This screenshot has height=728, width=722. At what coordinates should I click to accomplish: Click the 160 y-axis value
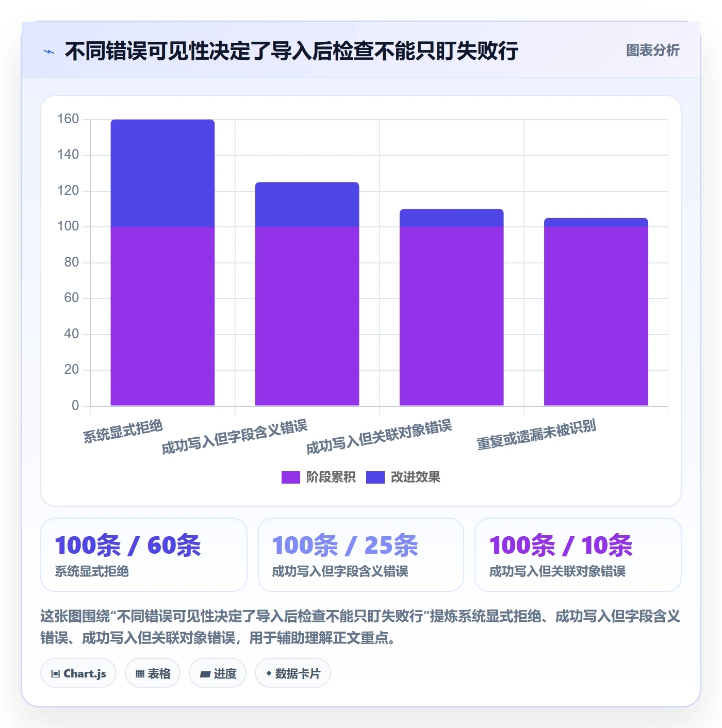point(68,119)
